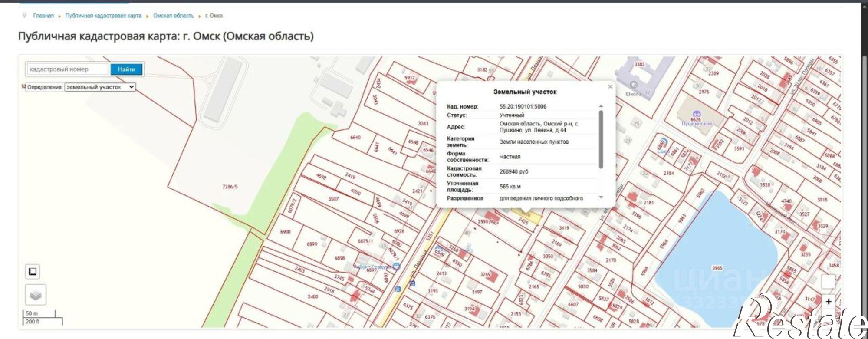This screenshot has width=868, height=339.
Task: Select parcel 6900 on the map
Action: click(x=285, y=232)
